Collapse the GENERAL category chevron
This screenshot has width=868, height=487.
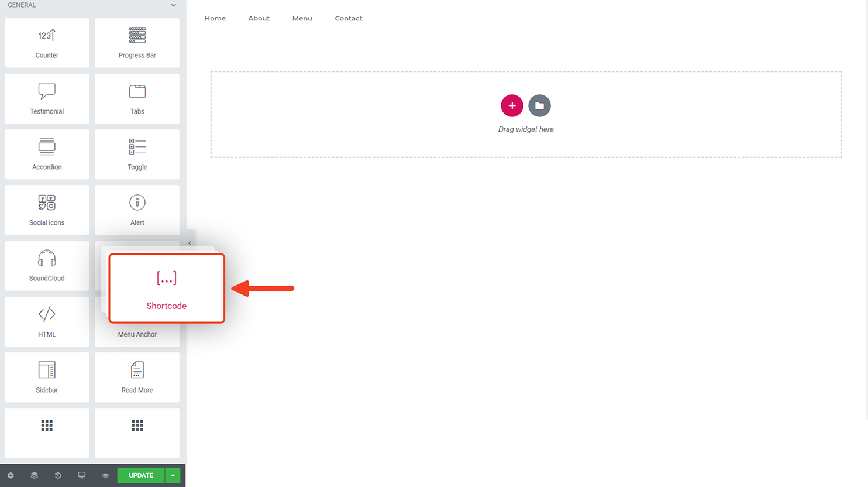(x=173, y=5)
